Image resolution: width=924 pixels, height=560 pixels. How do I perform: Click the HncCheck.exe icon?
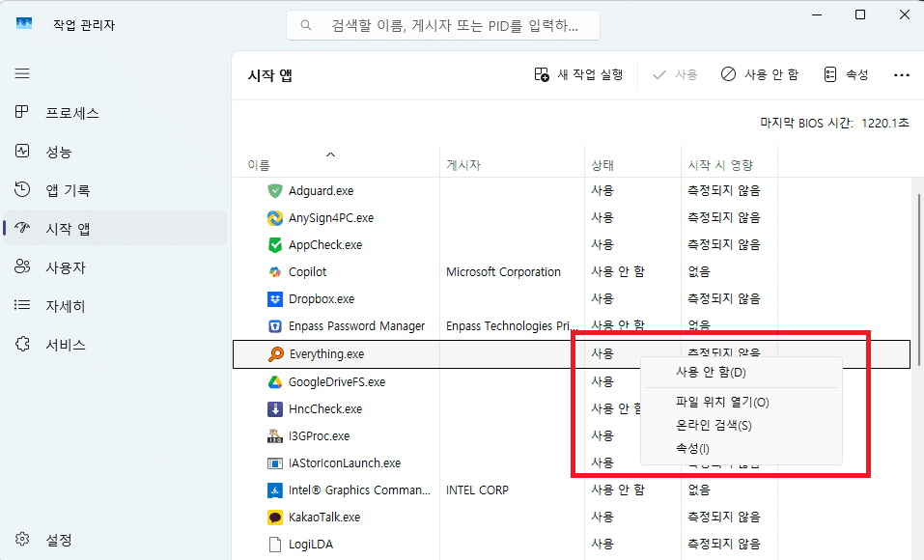click(x=274, y=409)
